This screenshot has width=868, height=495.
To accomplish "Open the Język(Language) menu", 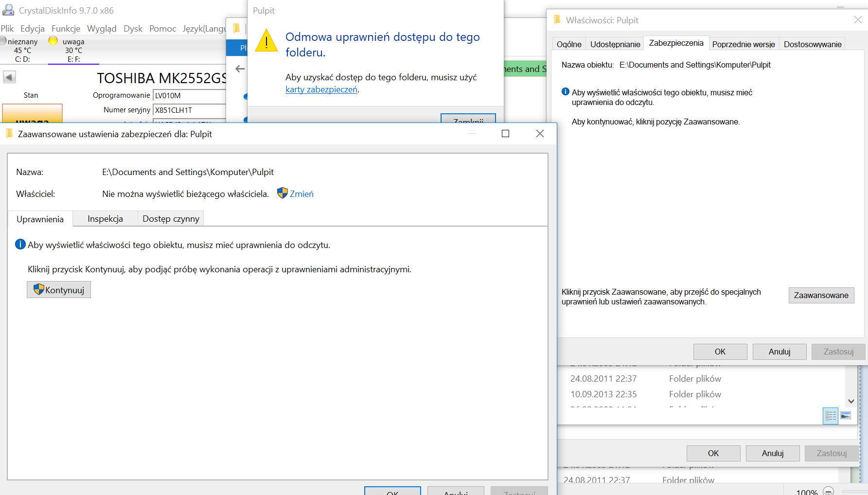I will pyautogui.click(x=204, y=28).
